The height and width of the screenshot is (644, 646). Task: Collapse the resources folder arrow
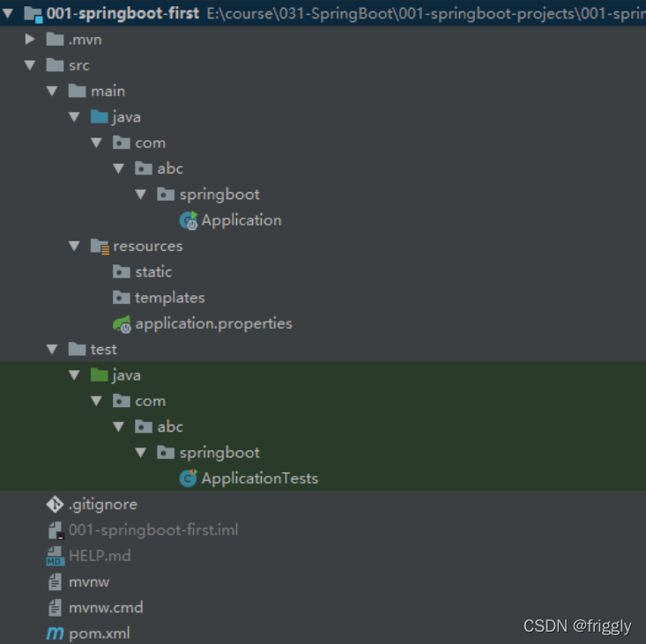(74, 247)
